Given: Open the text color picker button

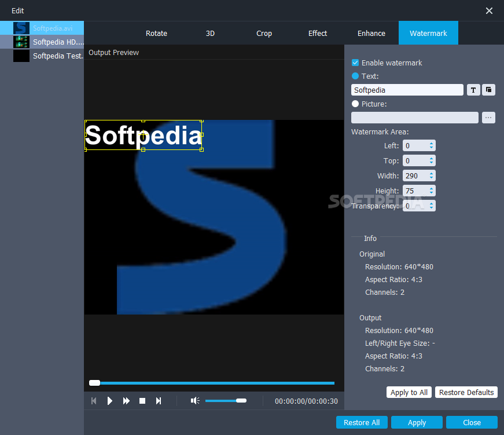Looking at the screenshot, I should tap(488, 90).
